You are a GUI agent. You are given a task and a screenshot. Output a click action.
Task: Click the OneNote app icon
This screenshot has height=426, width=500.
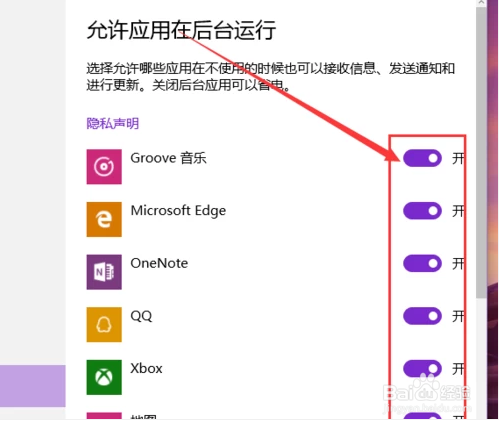[x=104, y=272]
